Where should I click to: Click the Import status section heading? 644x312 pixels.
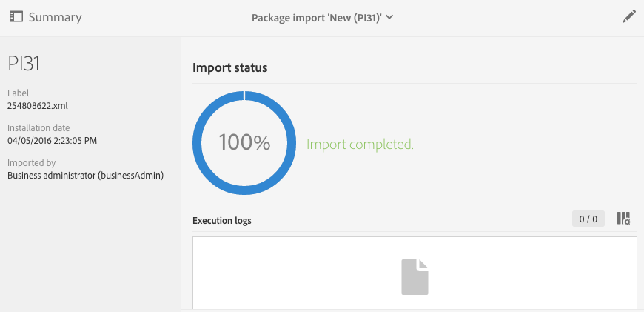click(229, 67)
